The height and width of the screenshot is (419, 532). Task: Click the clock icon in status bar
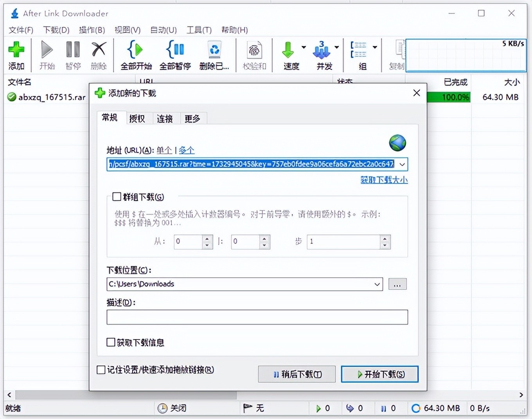click(x=162, y=408)
